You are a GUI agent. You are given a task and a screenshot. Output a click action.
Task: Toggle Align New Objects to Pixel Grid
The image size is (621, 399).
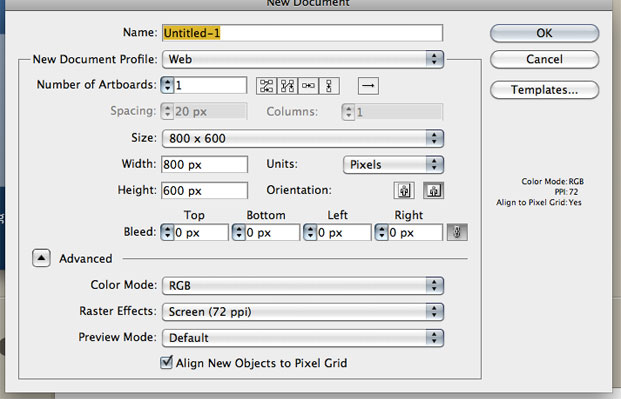click(x=166, y=362)
